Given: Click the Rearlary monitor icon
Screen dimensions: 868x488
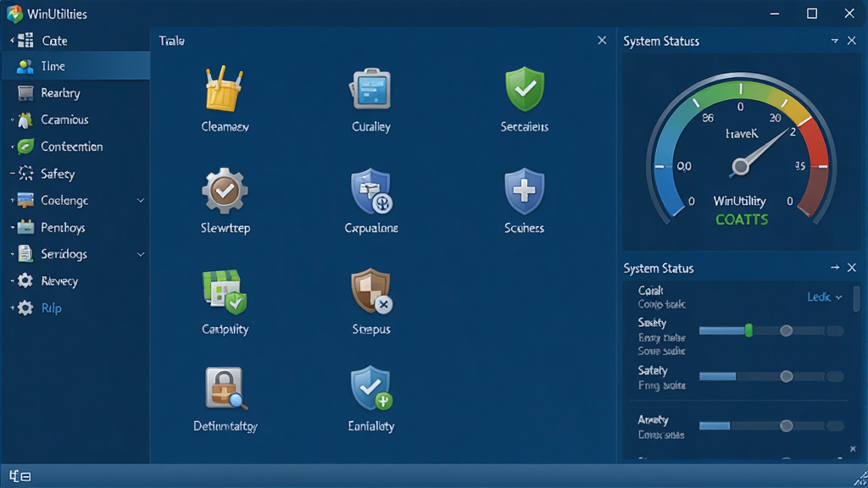Looking at the screenshot, I should click(x=25, y=93).
